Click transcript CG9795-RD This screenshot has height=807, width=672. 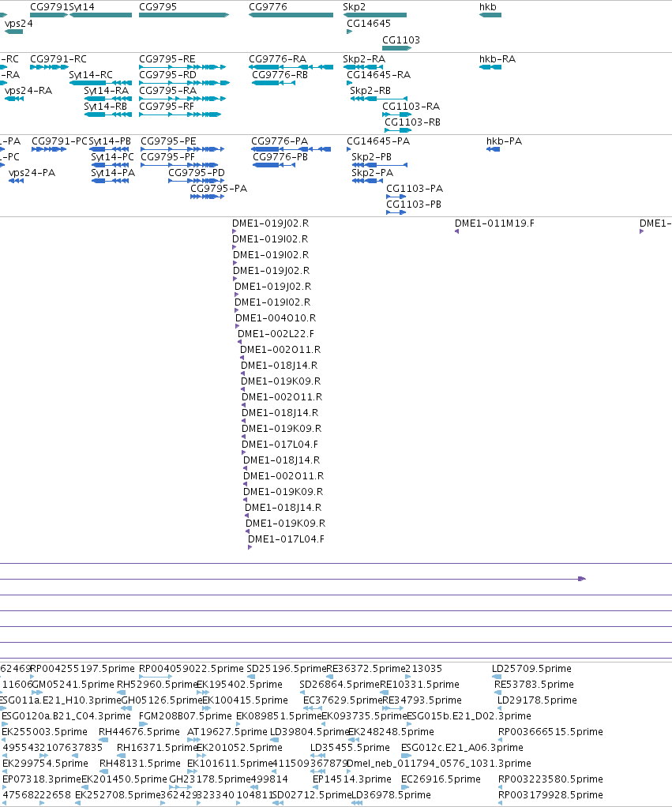(x=184, y=83)
